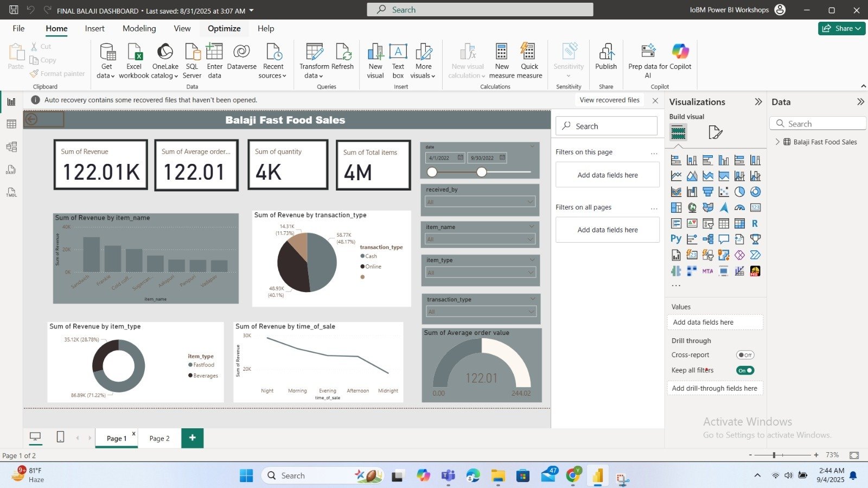Screen dimensions: 868x488
Task: Click the New measure icon
Action: point(501,53)
